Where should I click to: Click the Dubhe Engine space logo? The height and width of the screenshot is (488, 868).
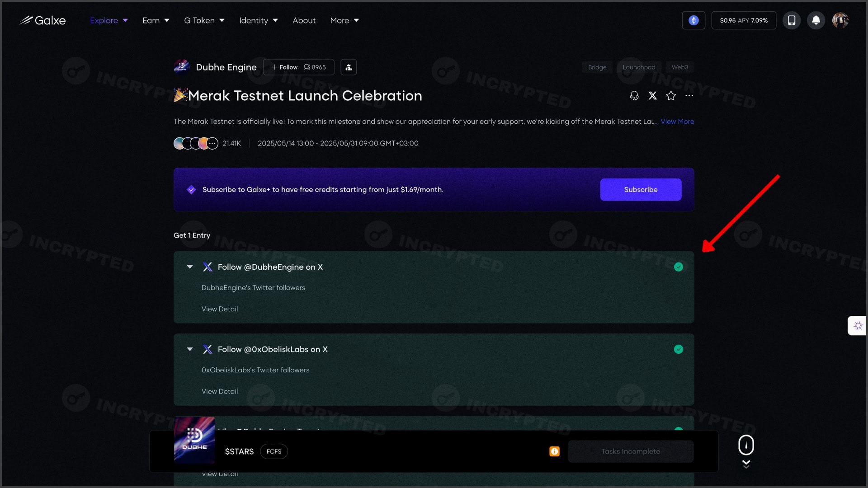pos(182,67)
